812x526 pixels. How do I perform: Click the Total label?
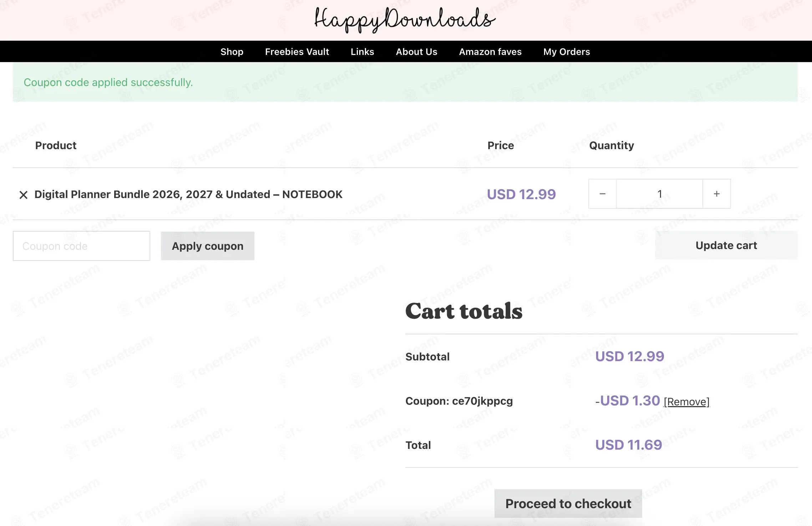(x=418, y=445)
